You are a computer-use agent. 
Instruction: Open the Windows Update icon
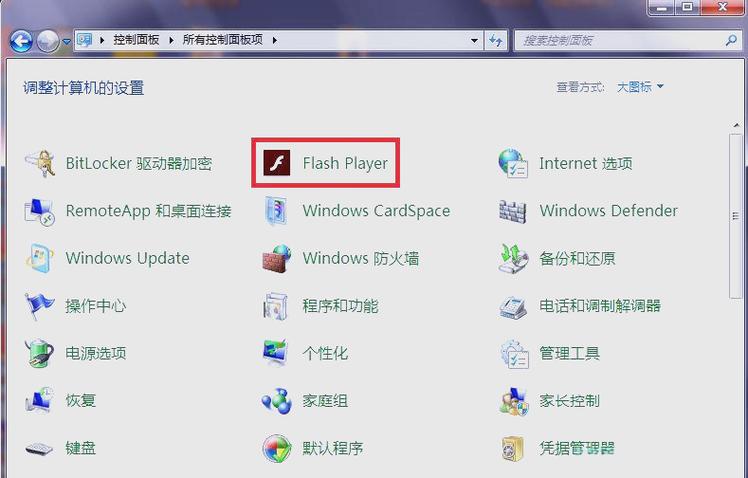(40, 258)
